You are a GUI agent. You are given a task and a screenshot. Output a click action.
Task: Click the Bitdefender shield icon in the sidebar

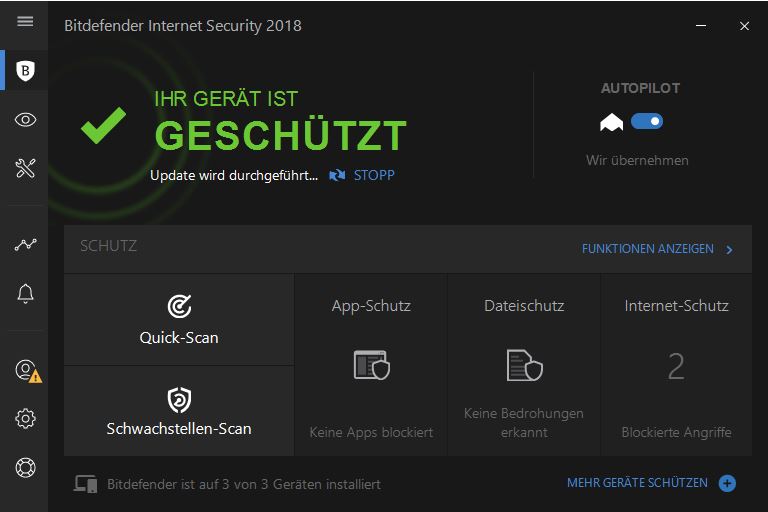pos(26,71)
